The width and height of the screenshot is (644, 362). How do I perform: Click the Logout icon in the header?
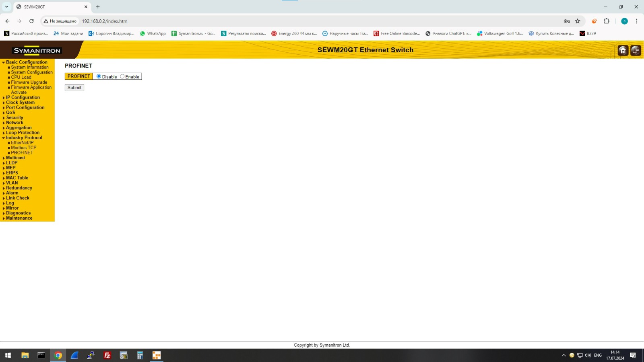click(636, 50)
